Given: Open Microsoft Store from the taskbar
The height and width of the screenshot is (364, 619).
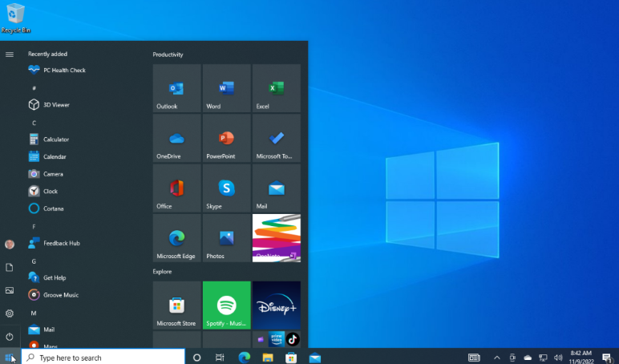Looking at the screenshot, I should coord(291,358).
